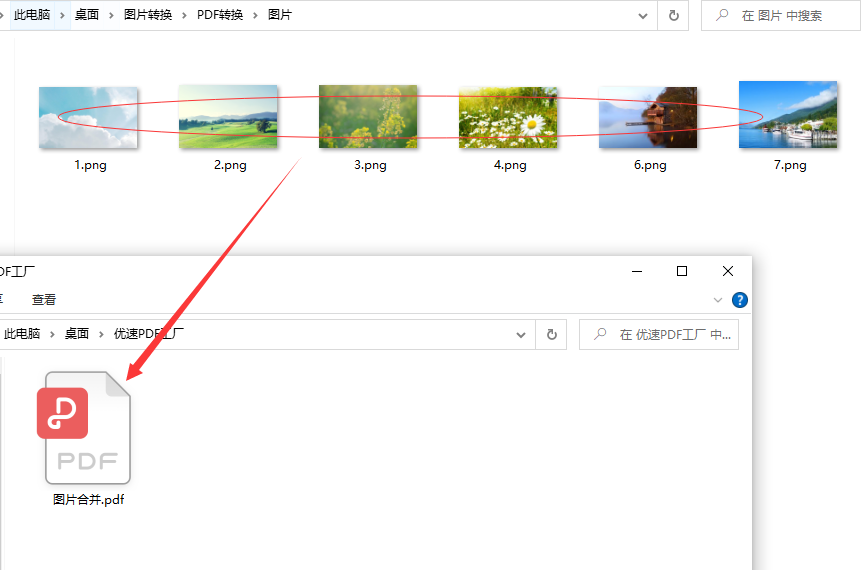Viewport: 863px width, 570px height.
Task: Open the 查看 tab in front window
Action: tap(44, 300)
